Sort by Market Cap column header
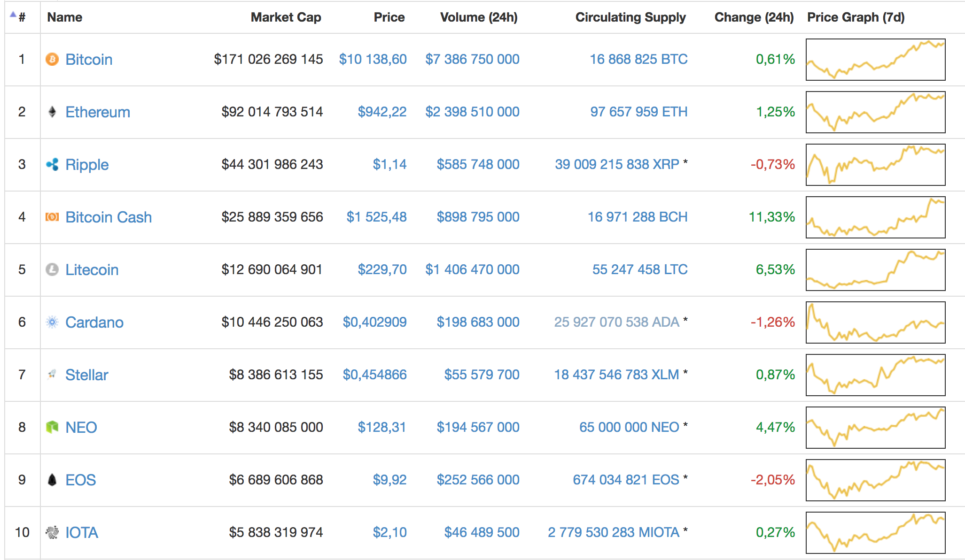The height and width of the screenshot is (560, 965). [286, 17]
